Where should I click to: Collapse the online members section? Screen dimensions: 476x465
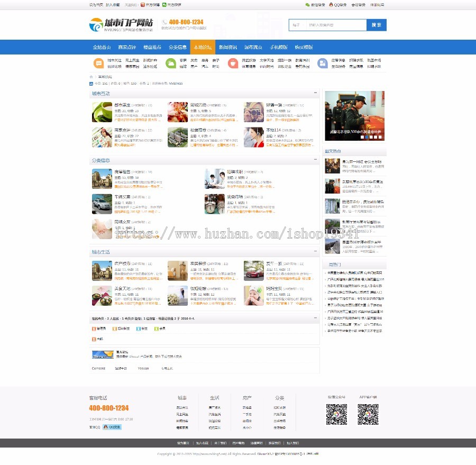315,318
